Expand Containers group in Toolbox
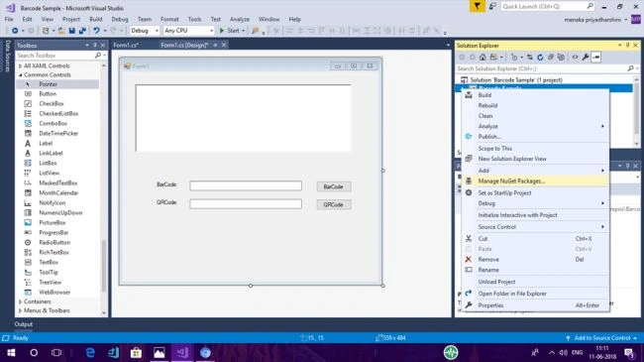 20,302
